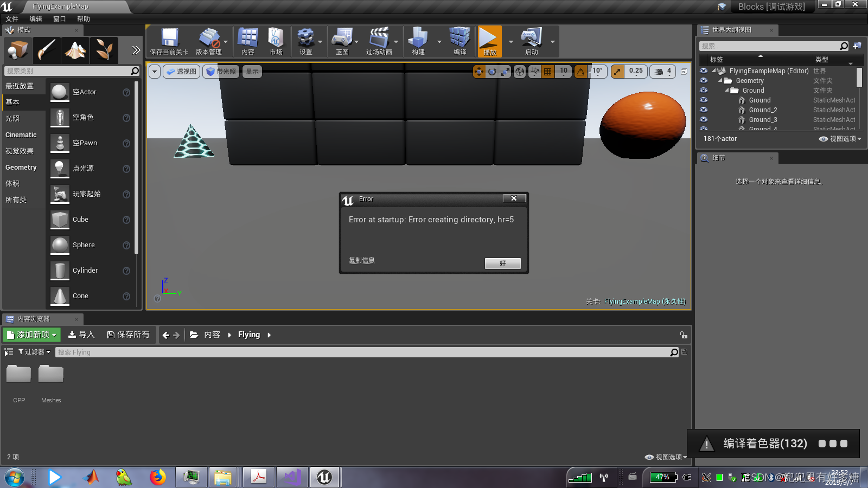Open the Perspective (透视图) view menu
The width and height of the screenshot is (868, 488).
coord(182,72)
